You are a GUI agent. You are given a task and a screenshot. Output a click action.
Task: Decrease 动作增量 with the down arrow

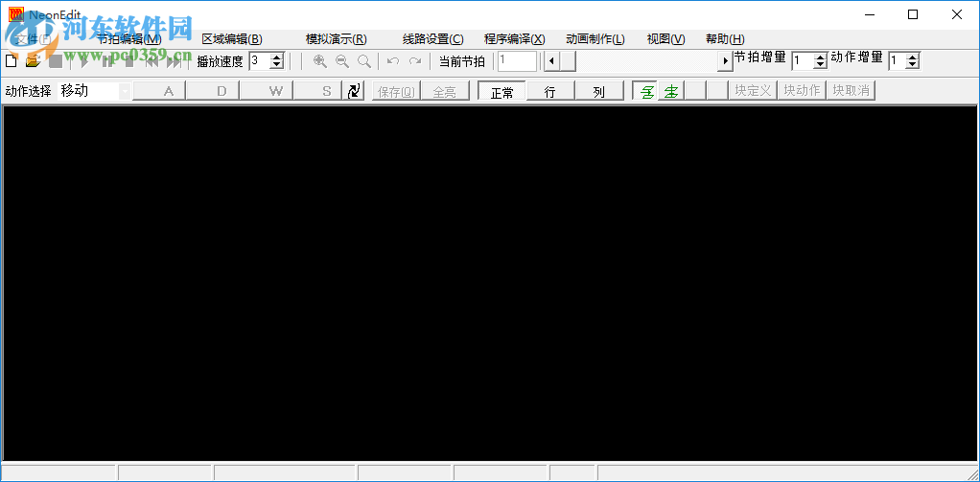(913, 65)
